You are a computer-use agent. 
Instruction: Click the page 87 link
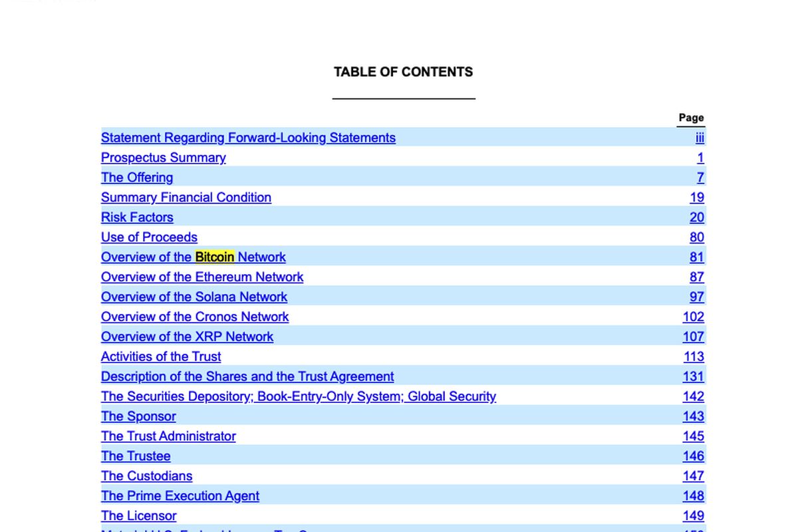697,277
